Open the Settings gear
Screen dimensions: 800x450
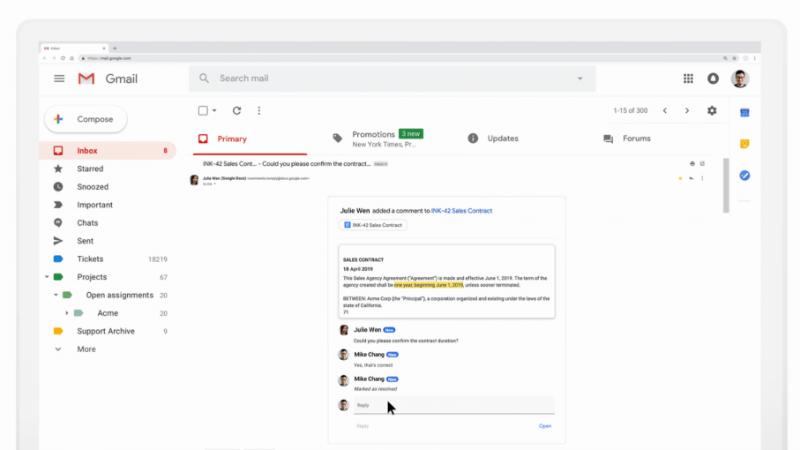pyautogui.click(x=712, y=111)
